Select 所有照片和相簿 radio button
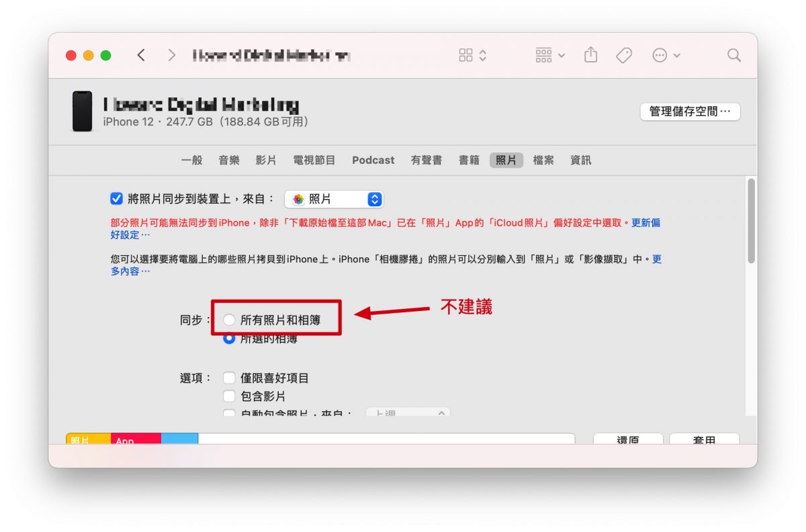This screenshot has width=806, height=532. [229, 320]
